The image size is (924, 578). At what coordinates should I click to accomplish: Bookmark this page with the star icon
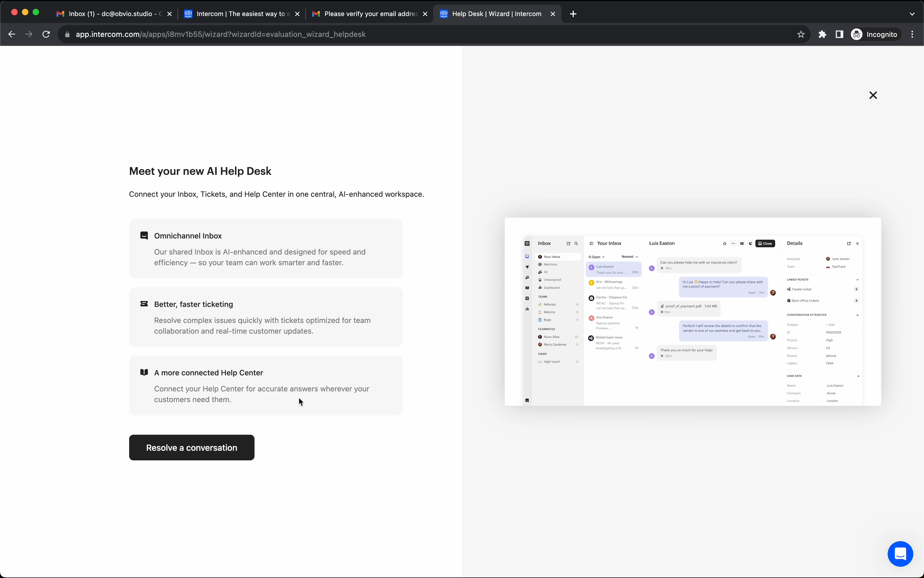(x=800, y=34)
